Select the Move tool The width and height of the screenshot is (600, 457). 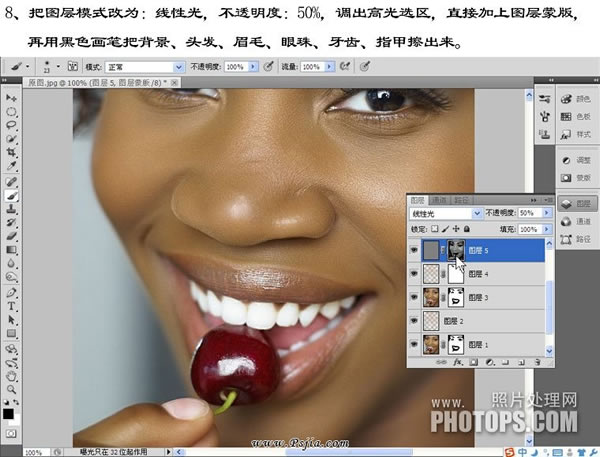click(11, 98)
